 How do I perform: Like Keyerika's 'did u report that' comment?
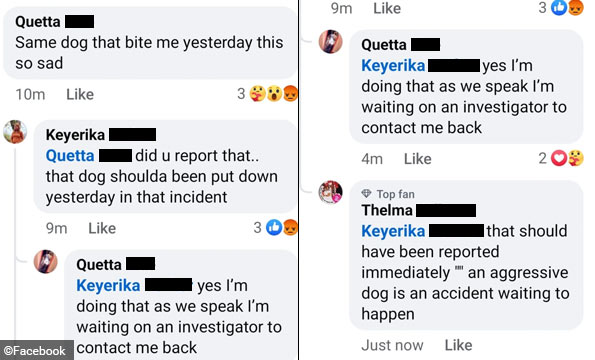click(x=102, y=228)
